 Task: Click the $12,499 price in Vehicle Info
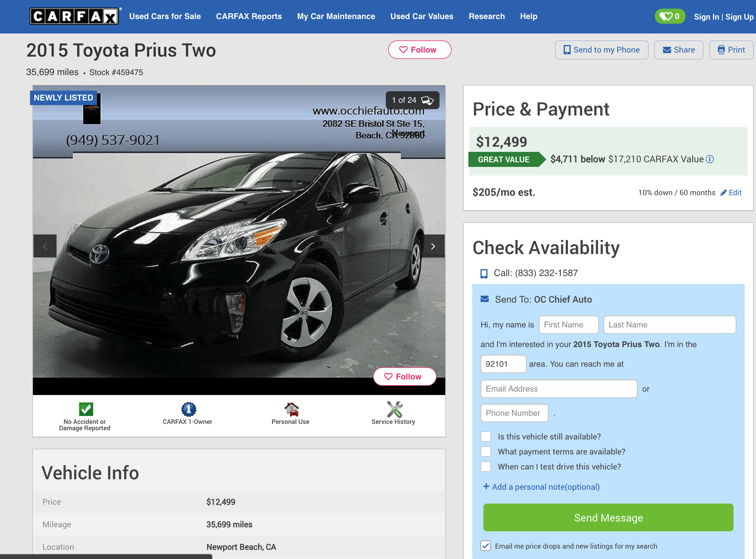[x=221, y=502]
